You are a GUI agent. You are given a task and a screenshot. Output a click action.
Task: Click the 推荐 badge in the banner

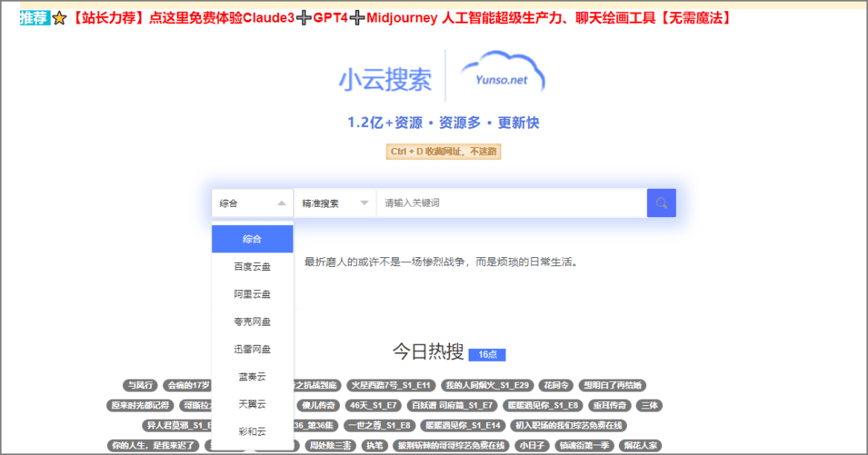tap(35, 18)
